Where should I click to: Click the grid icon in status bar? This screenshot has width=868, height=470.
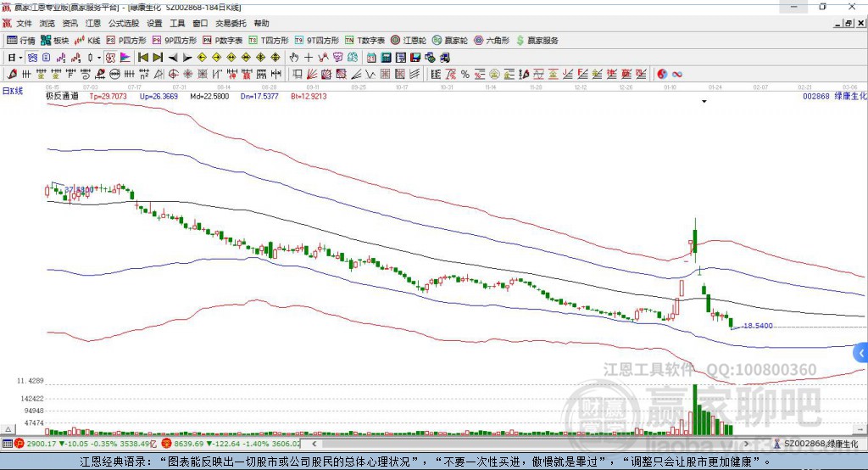pos(7,444)
